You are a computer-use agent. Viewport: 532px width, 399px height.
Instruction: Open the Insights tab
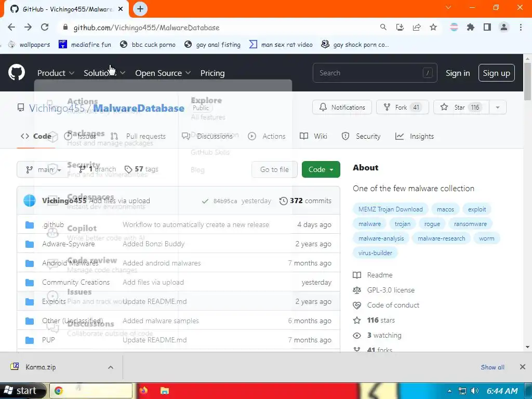[x=415, y=136]
